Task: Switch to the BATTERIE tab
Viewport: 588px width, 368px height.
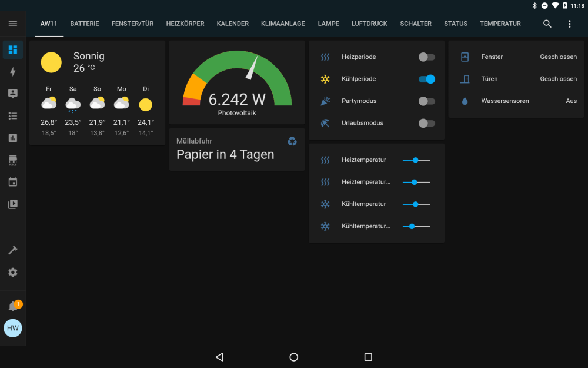Action: point(85,24)
